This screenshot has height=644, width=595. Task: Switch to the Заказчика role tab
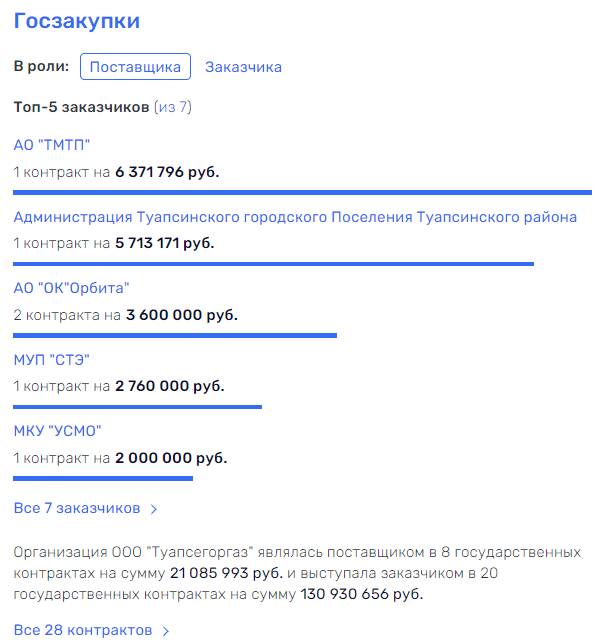tap(243, 67)
